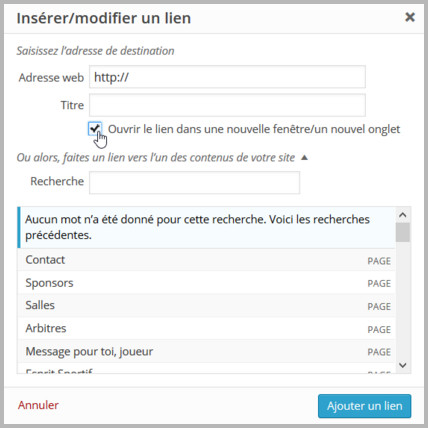428x428 pixels.
Task: Click the results list scroll down arrow
Action: point(403,365)
